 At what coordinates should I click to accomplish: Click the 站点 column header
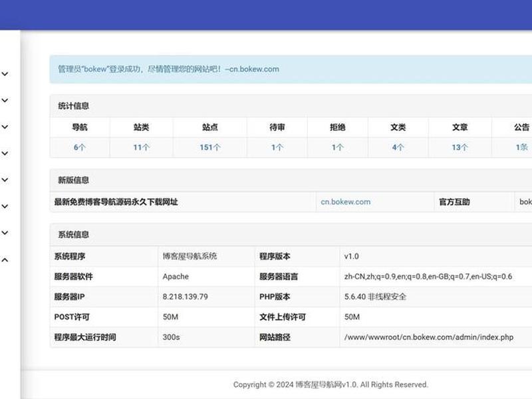210,127
